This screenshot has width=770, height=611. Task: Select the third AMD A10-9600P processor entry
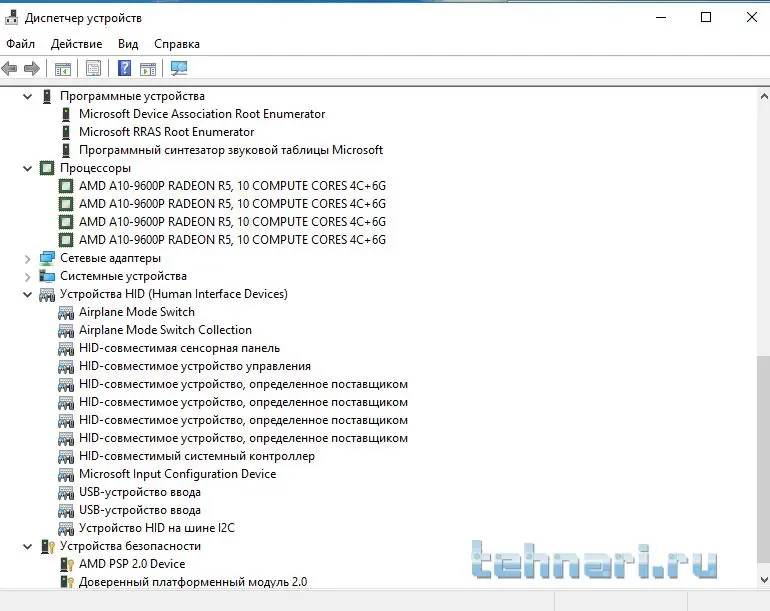[232, 222]
